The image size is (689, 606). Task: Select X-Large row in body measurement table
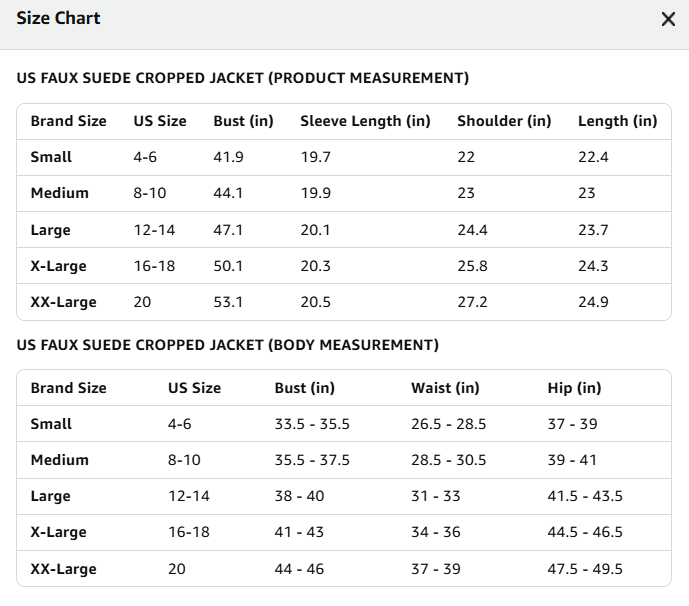pos(344,532)
